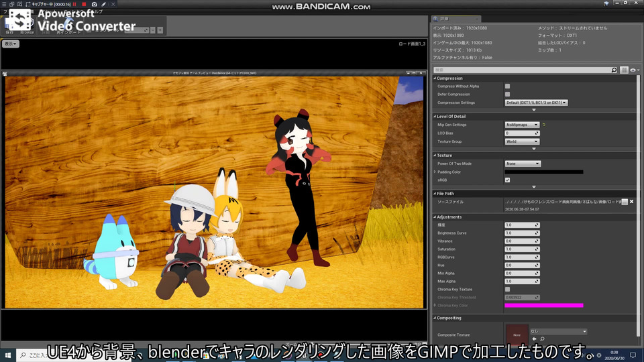Click the Hue value field

[522, 265]
